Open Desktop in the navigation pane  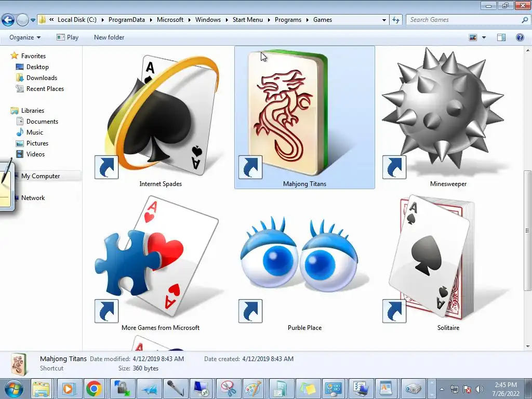pos(37,67)
